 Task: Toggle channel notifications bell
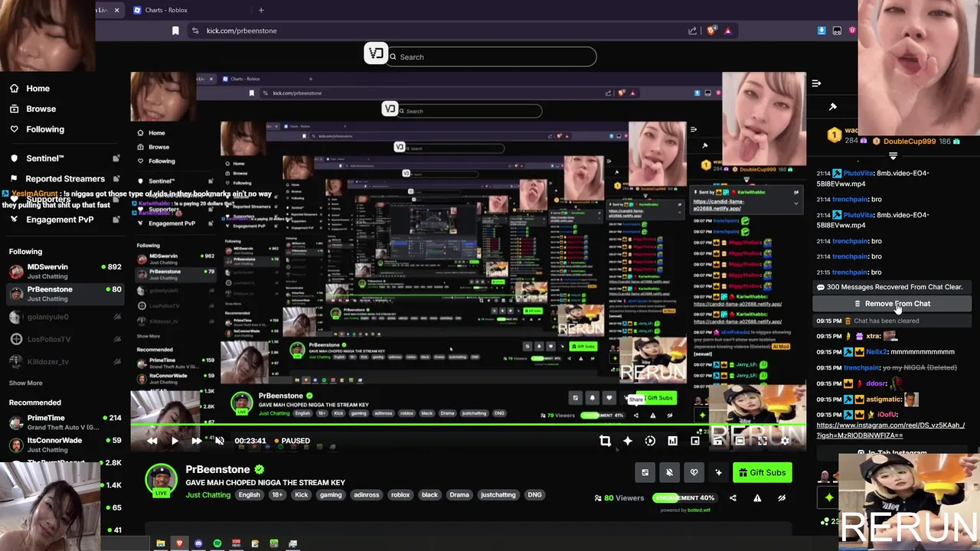[669, 473]
